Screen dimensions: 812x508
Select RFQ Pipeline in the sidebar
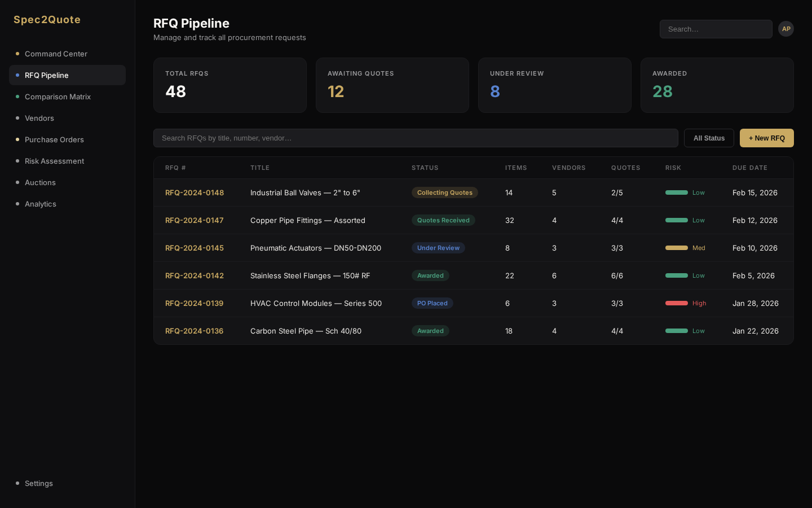tap(47, 75)
